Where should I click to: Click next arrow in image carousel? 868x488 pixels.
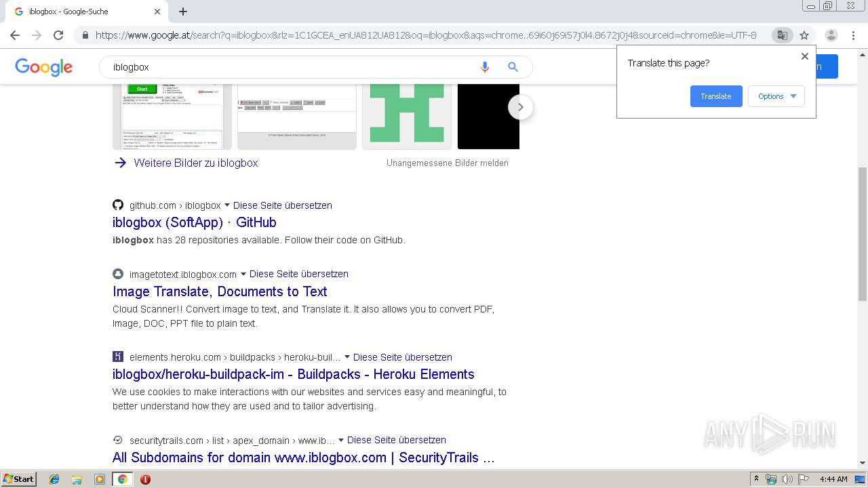[x=521, y=107]
